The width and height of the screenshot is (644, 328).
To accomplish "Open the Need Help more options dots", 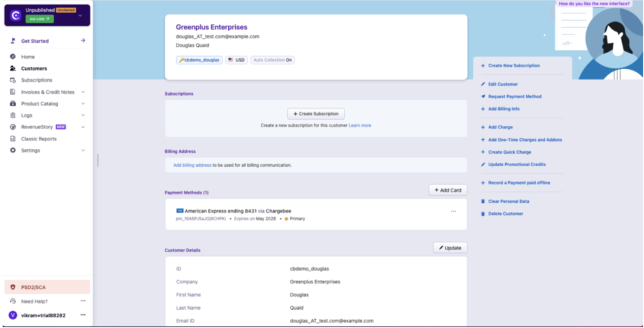I will point(83,301).
